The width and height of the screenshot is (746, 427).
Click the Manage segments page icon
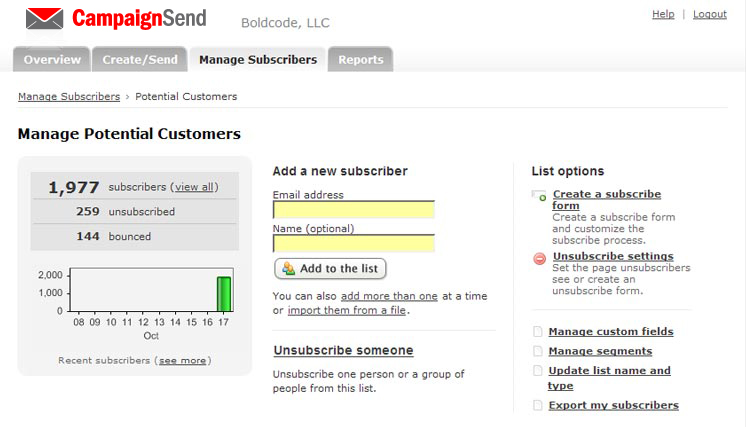(x=538, y=352)
